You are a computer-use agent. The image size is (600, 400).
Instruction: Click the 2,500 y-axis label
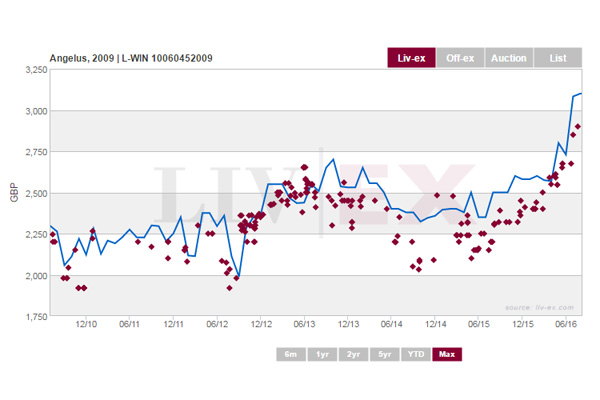[36, 193]
